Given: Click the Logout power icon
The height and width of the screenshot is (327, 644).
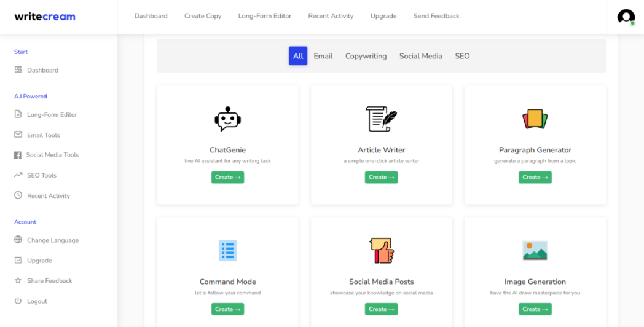Looking at the screenshot, I should (18, 301).
